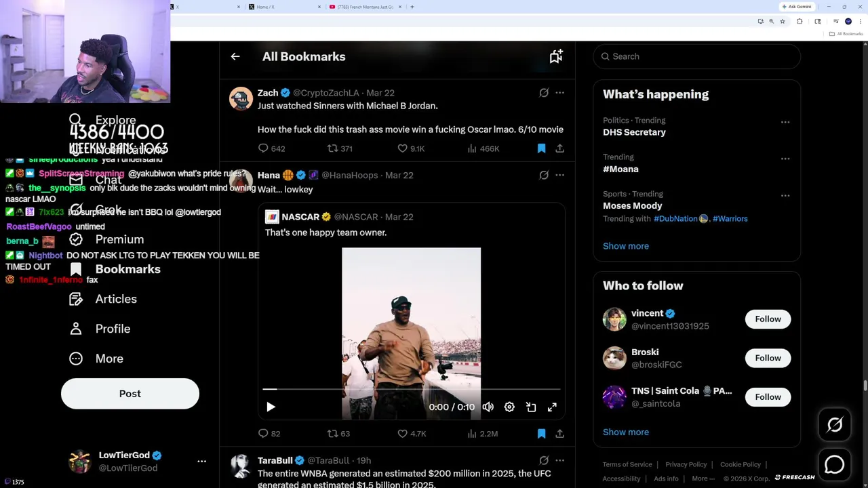Seek on the NASCAR video progress bar
Image resolution: width=868 pixels, height=488 pixels.
[x=412, y=390]
